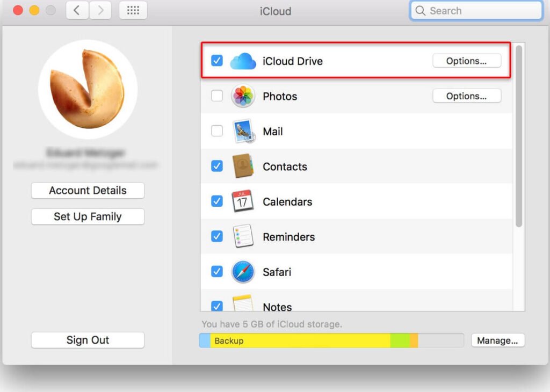550x392 pixels.
Task: Click the Safari compass icon
Action: [x=243, y=271]
